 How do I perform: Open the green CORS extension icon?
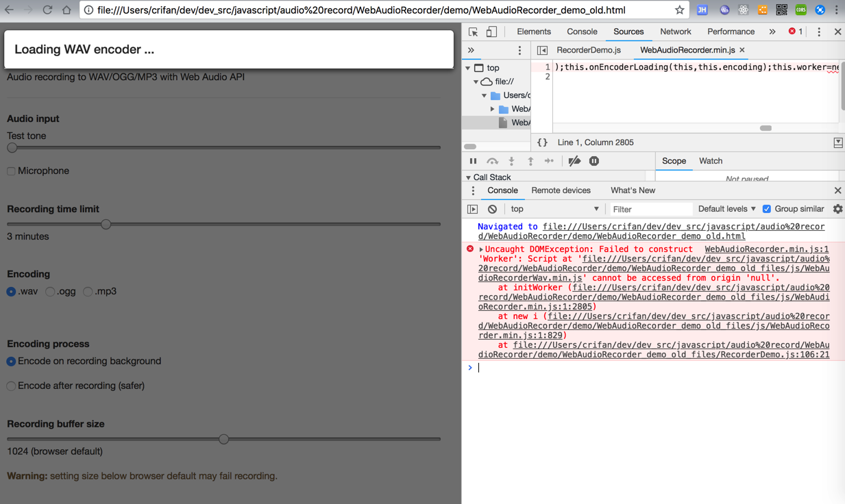pos(800,10)
